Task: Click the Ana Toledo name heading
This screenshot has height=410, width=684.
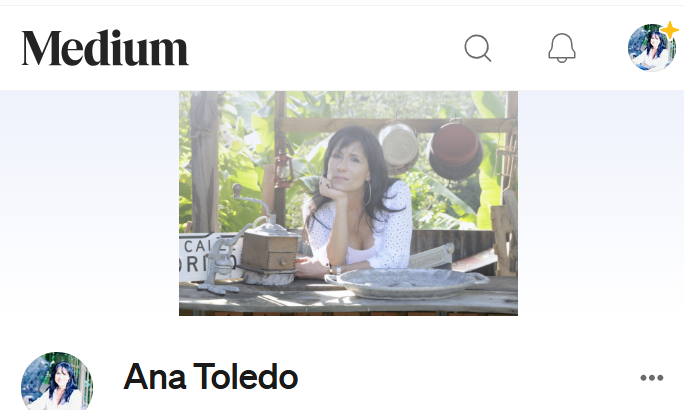Action: click(x=211, y=376)
